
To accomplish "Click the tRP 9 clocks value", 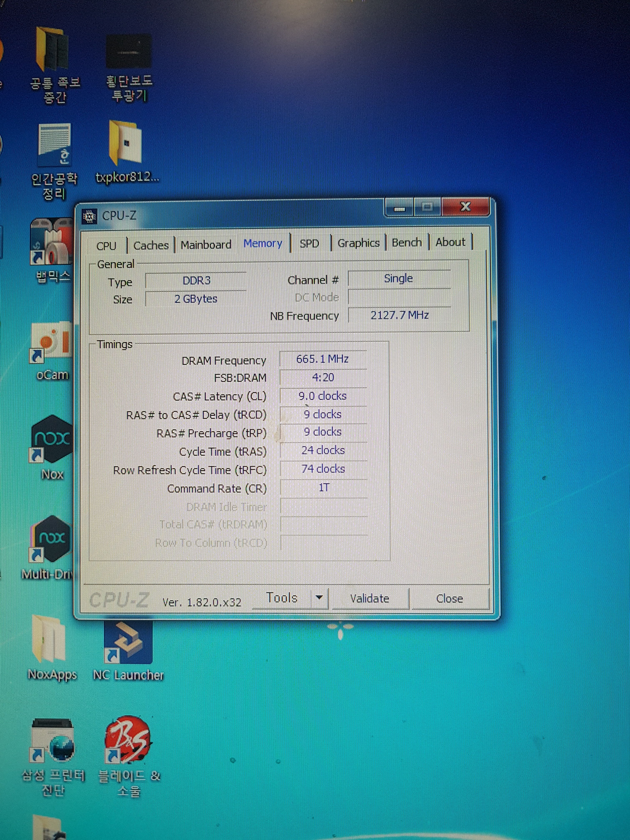I will (323, 432).
